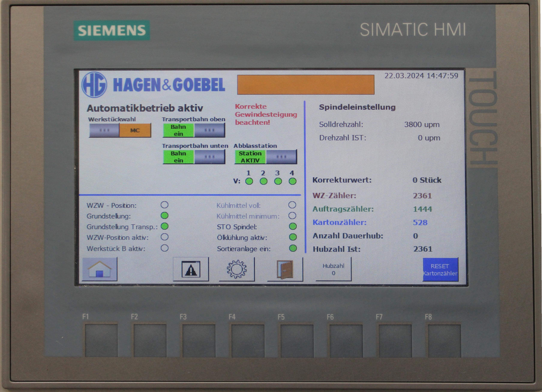This screenshot has width=542, height=392.
Task: Tap the Drehzahl IST 0 upm value
Action: coord(429,138)
